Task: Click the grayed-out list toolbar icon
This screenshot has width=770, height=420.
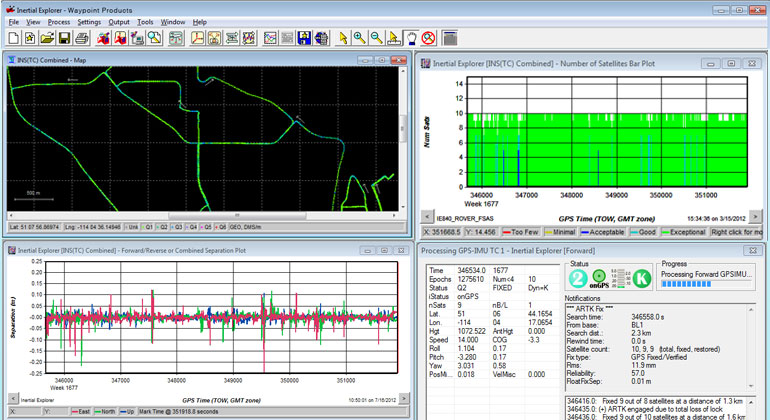Action: 287,38
